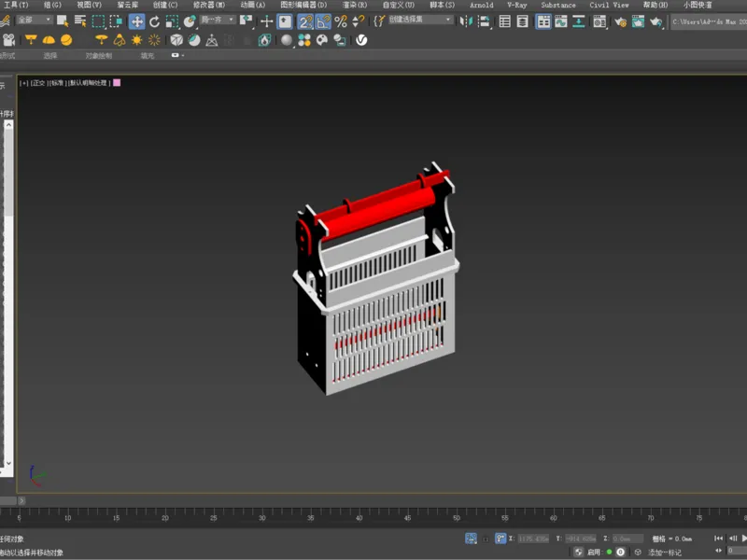Click the viewport 标准 shading label
This screenshot has width=747, height=560.
[x=57, y=83]
